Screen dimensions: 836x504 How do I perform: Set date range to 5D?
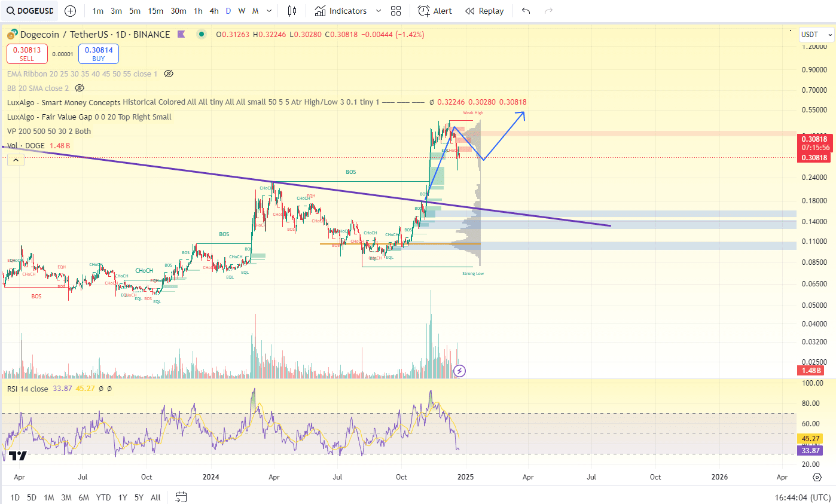point(32,497)
